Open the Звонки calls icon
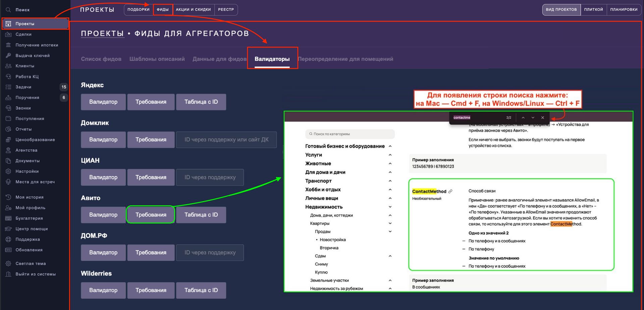The image size is (644, 310). (x=8, y=108)
